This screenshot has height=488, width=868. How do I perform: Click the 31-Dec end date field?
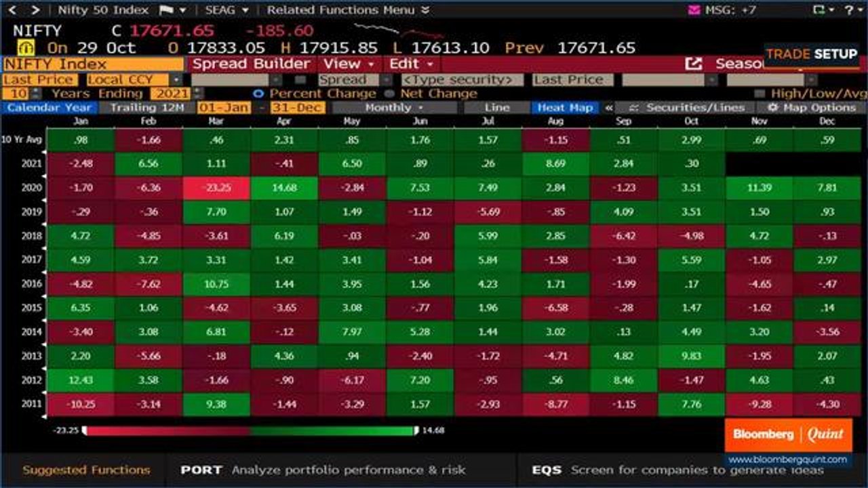(298, 108)
